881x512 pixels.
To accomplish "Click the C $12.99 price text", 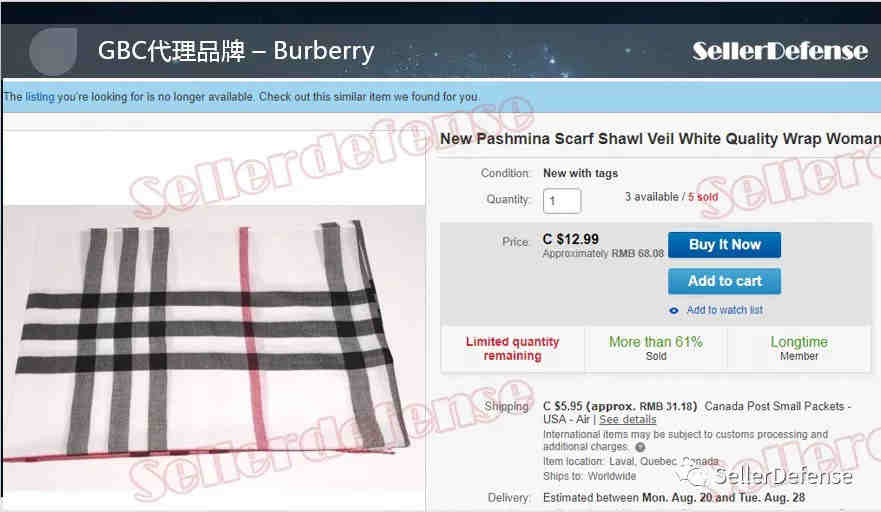I will tap(570, 239).
